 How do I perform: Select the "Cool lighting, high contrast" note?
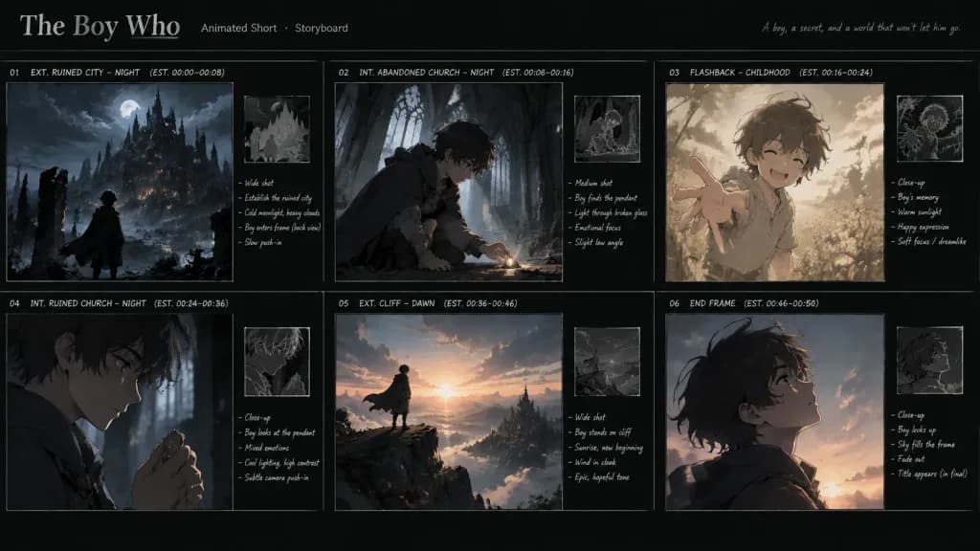coord(282,463)
